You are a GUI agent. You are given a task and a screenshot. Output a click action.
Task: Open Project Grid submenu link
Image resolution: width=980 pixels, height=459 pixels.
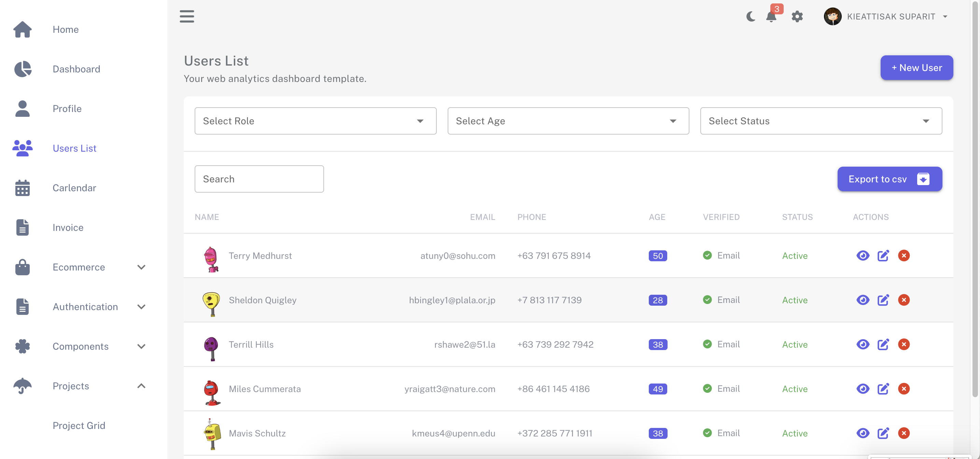pyautogui.click(x=79, y=425)
